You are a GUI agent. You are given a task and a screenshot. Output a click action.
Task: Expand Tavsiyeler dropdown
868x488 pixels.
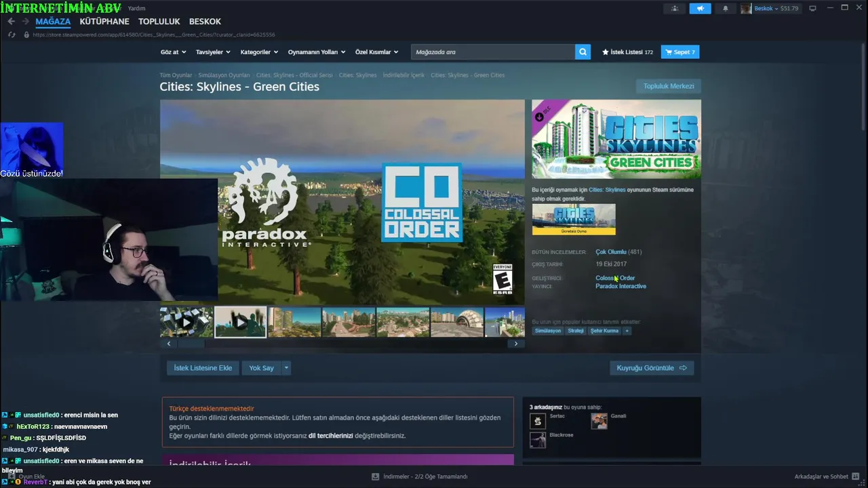click(x=213, y=52)
